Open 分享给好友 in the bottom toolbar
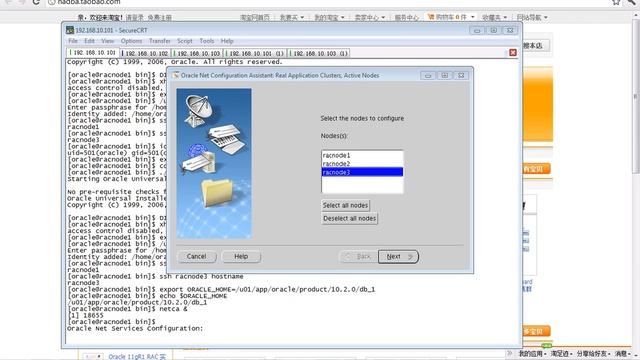 (593, 353)
